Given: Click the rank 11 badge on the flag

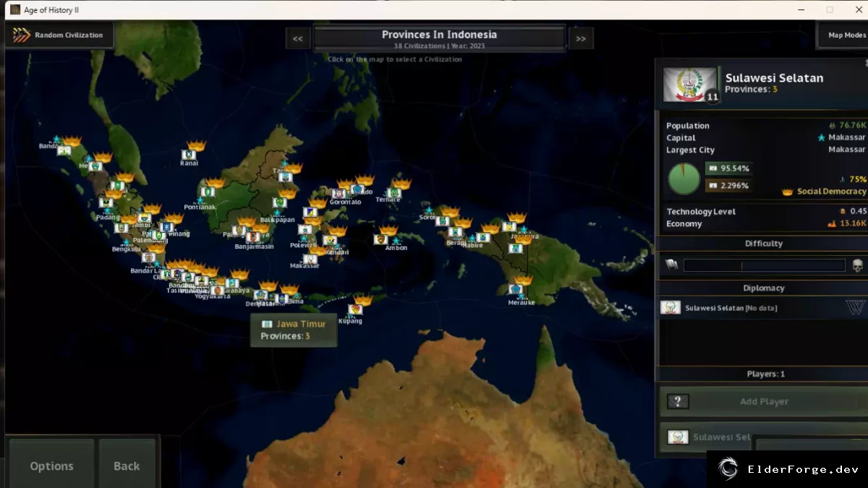Looking at the screenshot, I should tap(712, 97).
